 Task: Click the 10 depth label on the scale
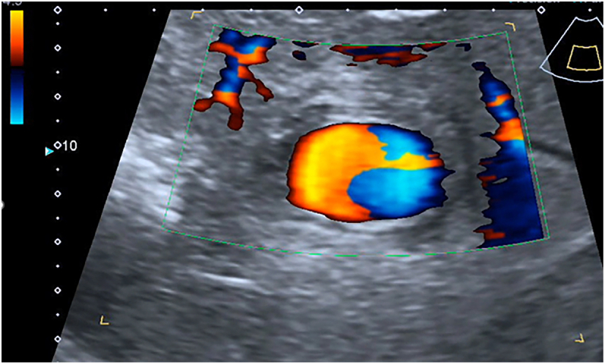click(69, 146)
